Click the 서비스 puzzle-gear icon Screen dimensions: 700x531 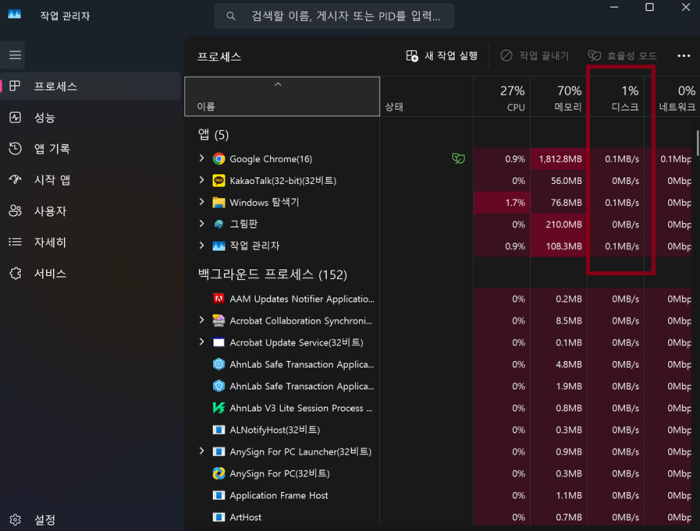[15, 273]
